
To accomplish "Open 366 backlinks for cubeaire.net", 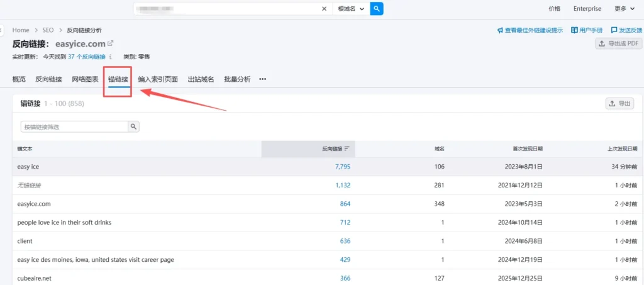I will click(345, 278).
